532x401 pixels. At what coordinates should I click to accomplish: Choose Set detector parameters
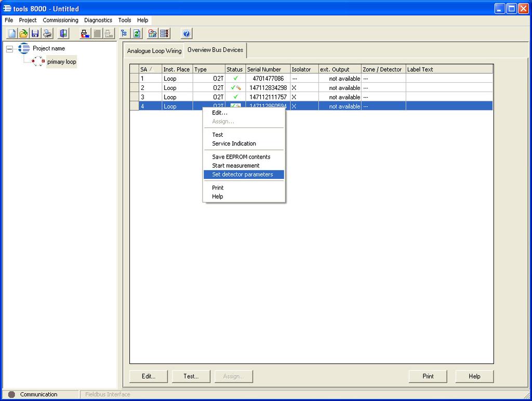pos(244,175)
